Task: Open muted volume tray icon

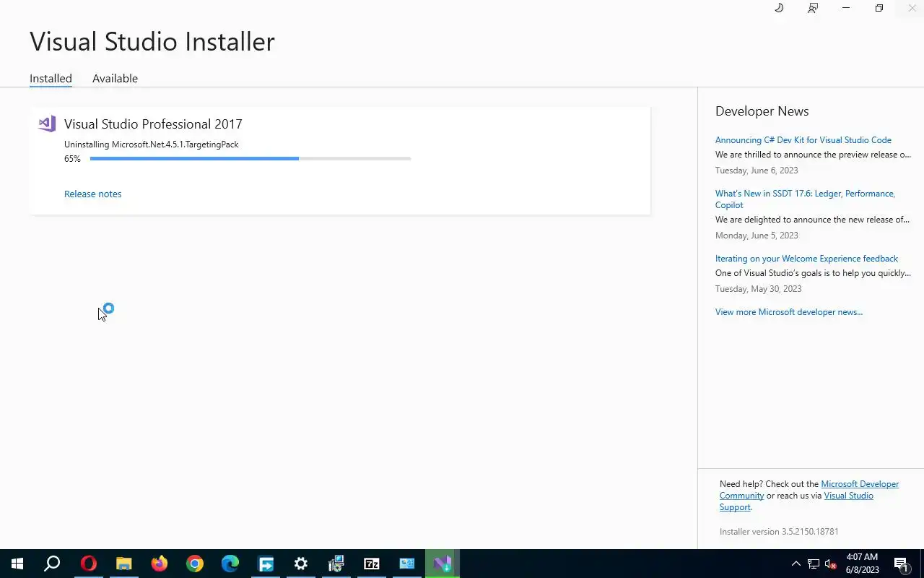Action: coord(831,564)
